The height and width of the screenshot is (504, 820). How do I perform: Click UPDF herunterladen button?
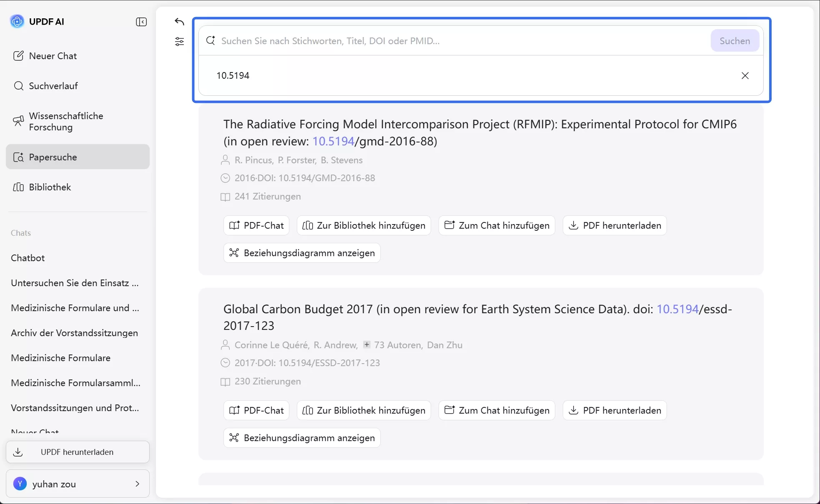coord(78,452)
